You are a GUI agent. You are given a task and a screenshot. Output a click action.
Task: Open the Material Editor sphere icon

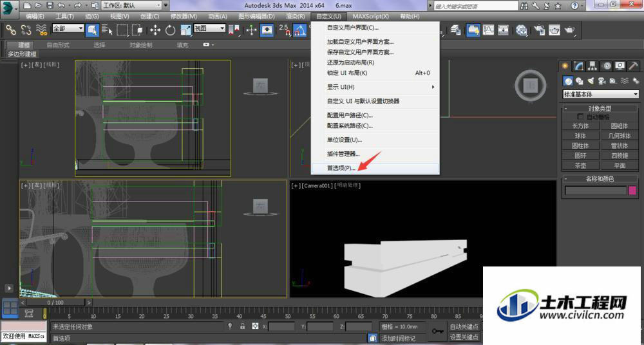pyautogui.click(x=522, y=30)
